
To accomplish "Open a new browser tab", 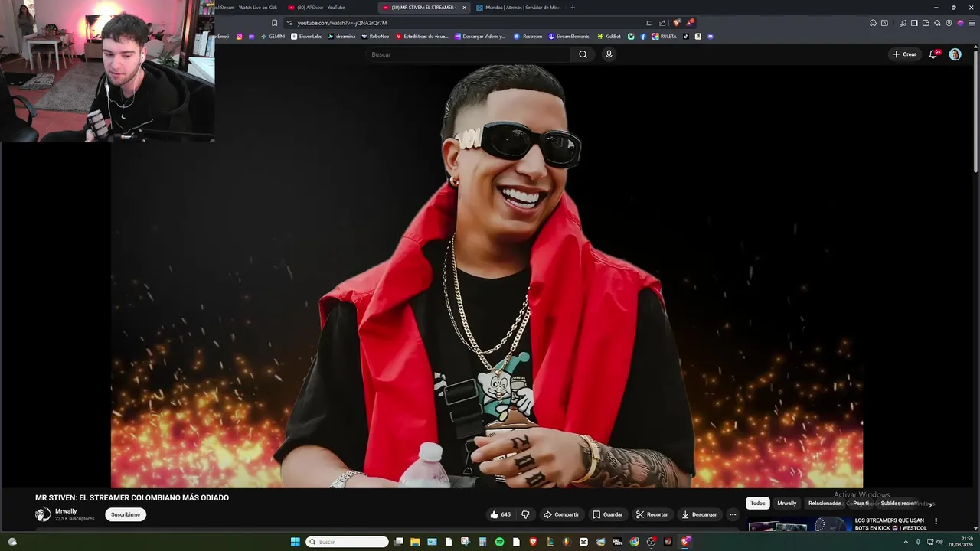I will pos(573,8).
